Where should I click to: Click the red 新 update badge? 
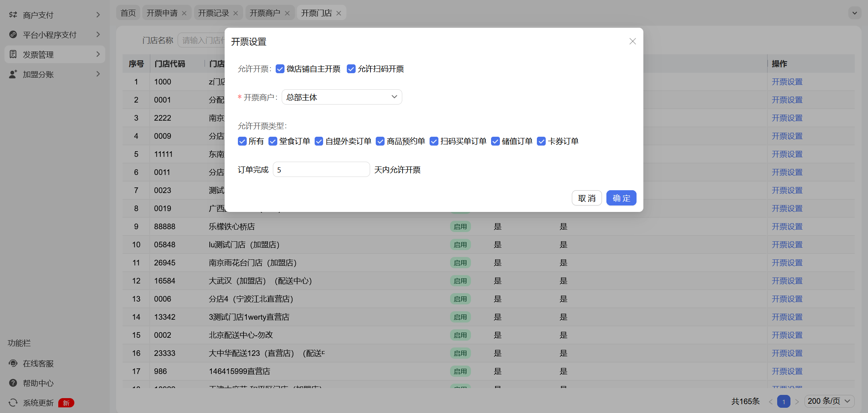click(66, 403)
